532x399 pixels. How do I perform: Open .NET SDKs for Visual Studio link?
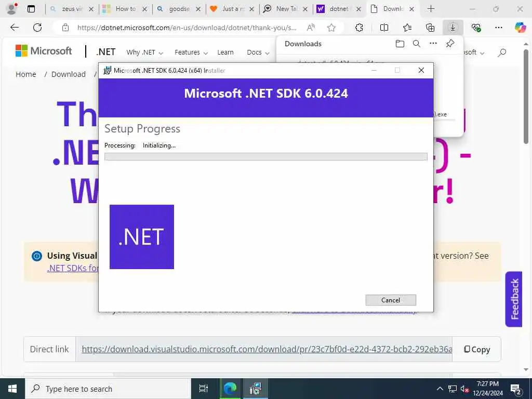pos(73,268)
